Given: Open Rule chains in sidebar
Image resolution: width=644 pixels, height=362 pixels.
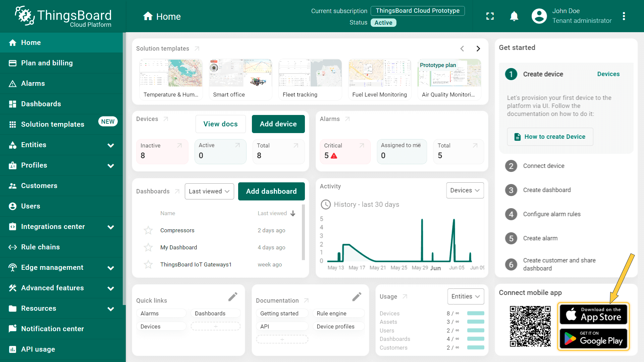Looking at the screenshot, I should 40,247.
